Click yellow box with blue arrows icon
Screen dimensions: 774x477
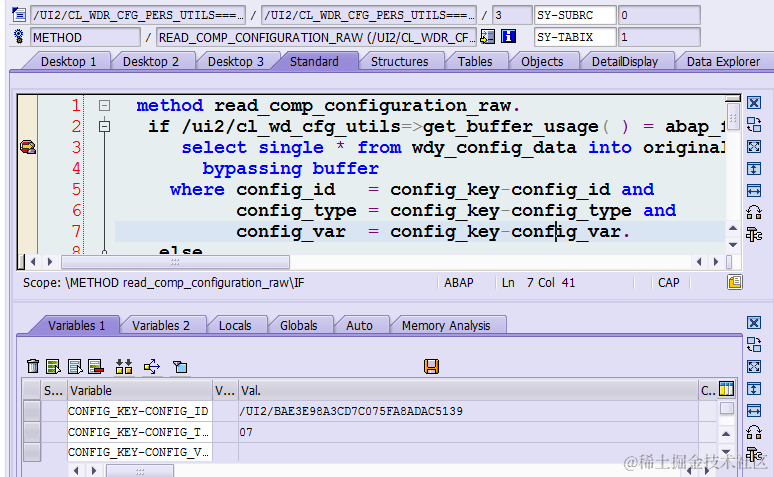click(152, 366)
